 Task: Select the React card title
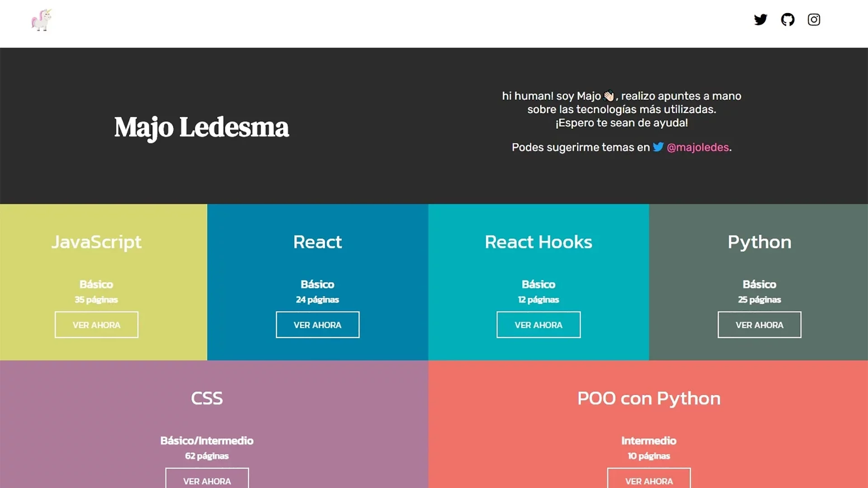pos(317,242)
